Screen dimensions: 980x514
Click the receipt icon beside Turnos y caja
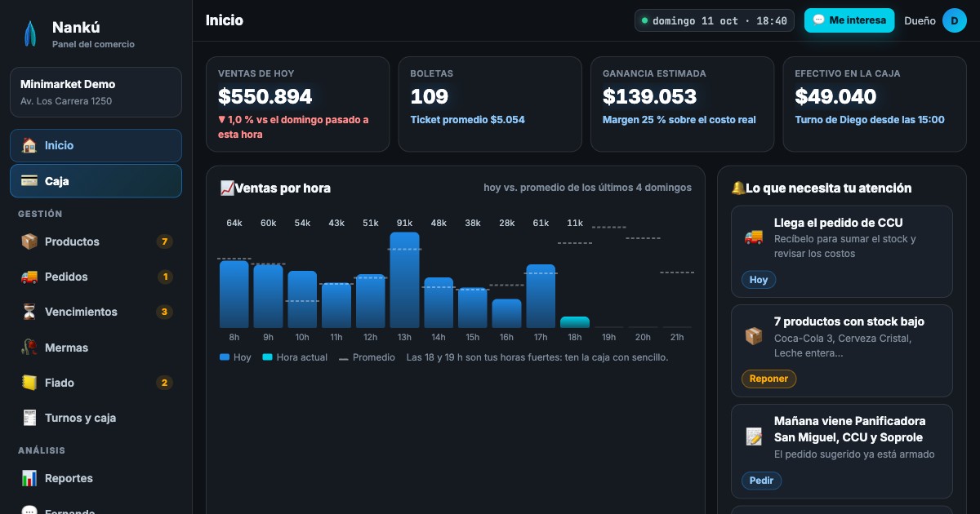tap(29, 418)
